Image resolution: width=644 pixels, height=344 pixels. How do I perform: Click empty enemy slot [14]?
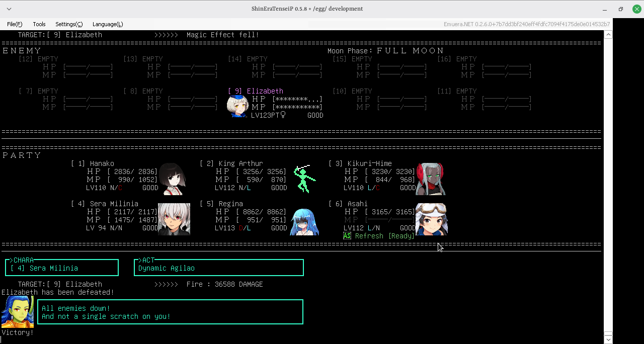coord(248,59)
